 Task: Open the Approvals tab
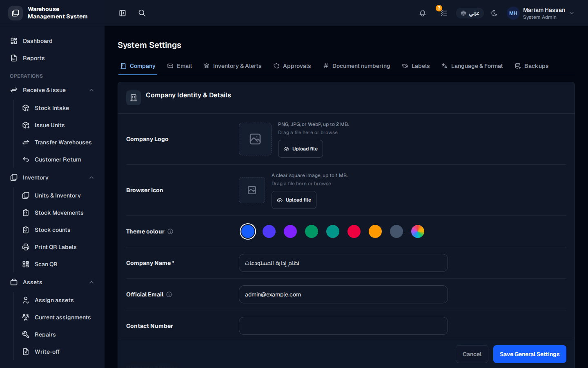[292, 66]
